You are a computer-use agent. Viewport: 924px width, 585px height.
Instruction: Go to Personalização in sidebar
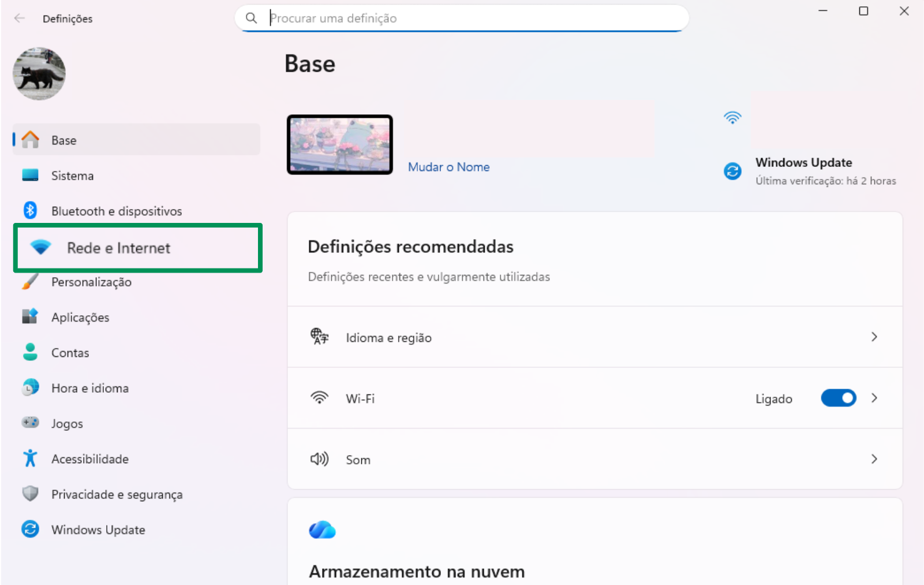(91, 282)
